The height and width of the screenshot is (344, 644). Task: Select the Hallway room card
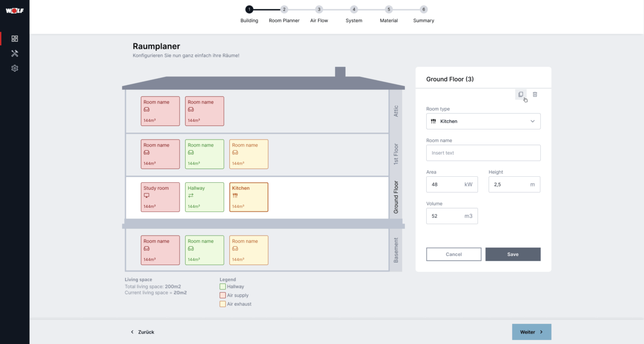point(204,197)
